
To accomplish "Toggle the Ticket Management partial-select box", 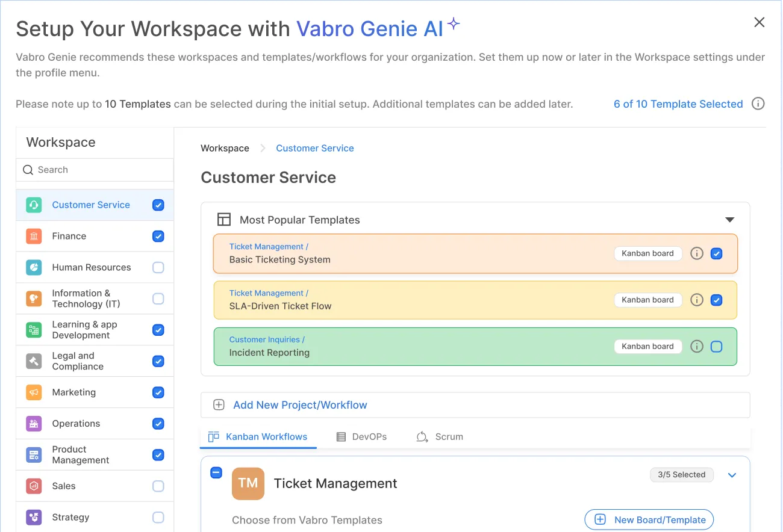I will pyautogui.click(x=216, y=473).
